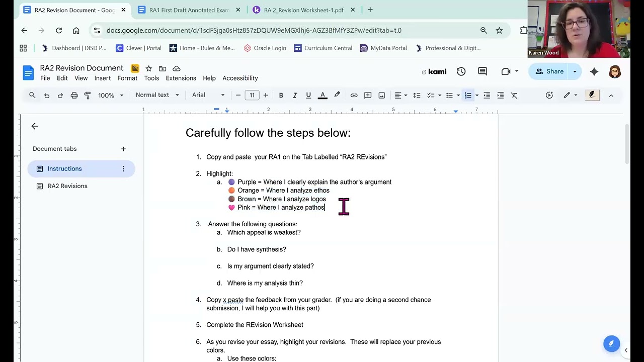The width and height of the screenshot is (644, 362).
Task: Open the highlight color picker
Action: tap(337, 95)
